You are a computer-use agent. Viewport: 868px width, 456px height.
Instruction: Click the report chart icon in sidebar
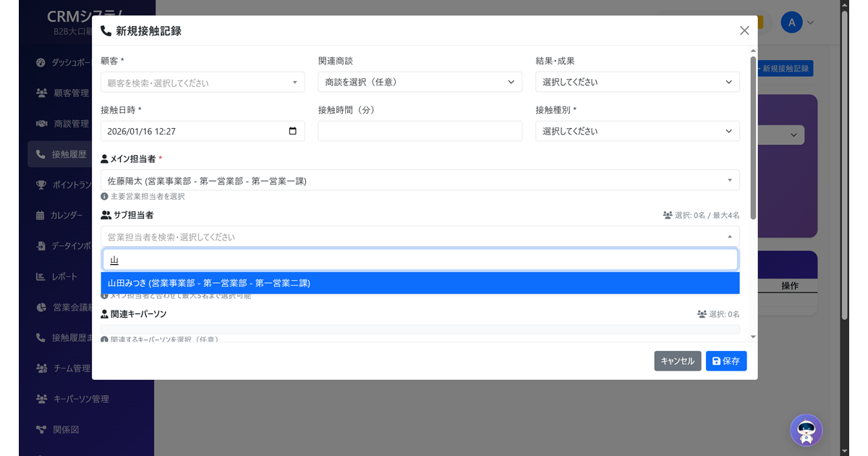pyautogui.click(x=41, y=276)
